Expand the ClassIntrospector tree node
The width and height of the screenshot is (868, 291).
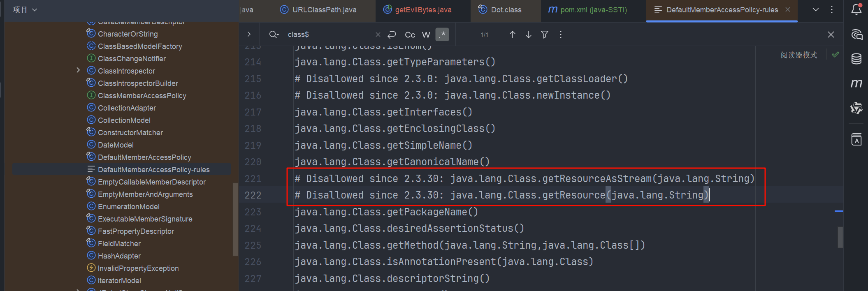[x=78, y=70]
